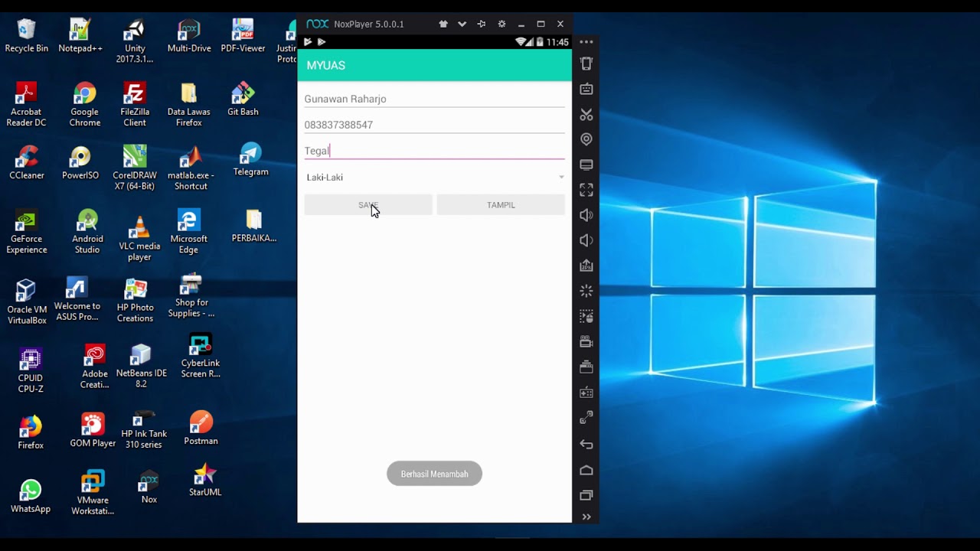Click the name field Gunawan Raharjo
The image size is (980, 551).
click(x=435, y=99)
